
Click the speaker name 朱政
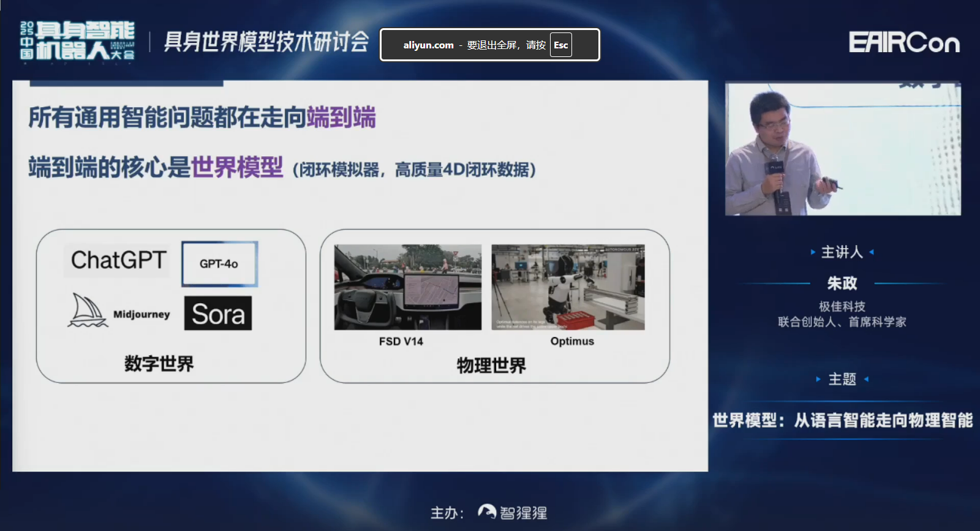coord(842,283)
